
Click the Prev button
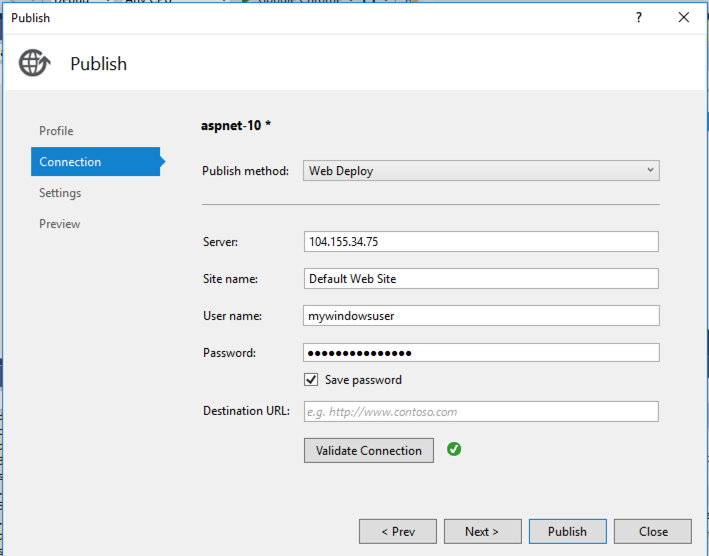click(x=397, y=531)
